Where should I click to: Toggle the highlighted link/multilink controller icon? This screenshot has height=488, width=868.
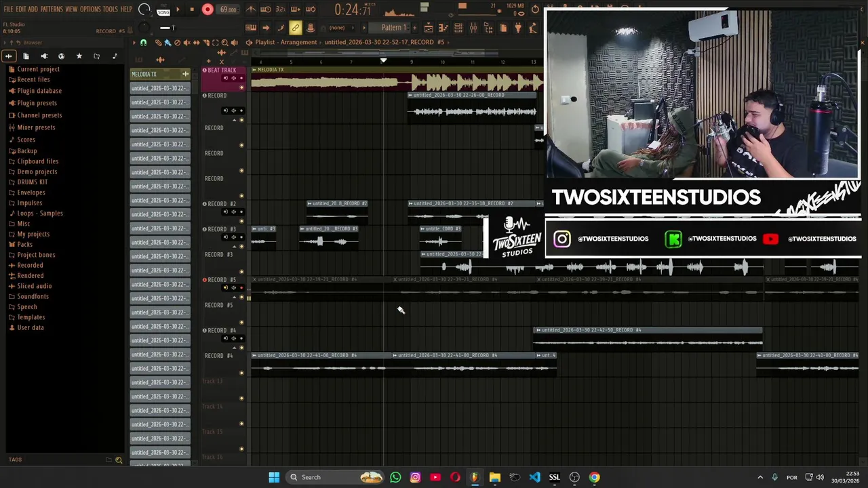coord(295,28)
